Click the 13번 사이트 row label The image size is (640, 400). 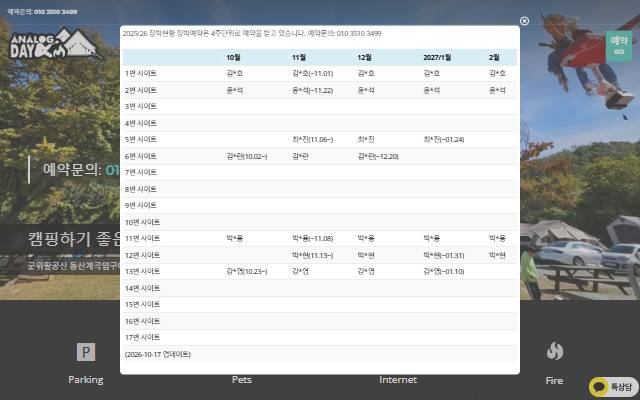click(142, 271)
